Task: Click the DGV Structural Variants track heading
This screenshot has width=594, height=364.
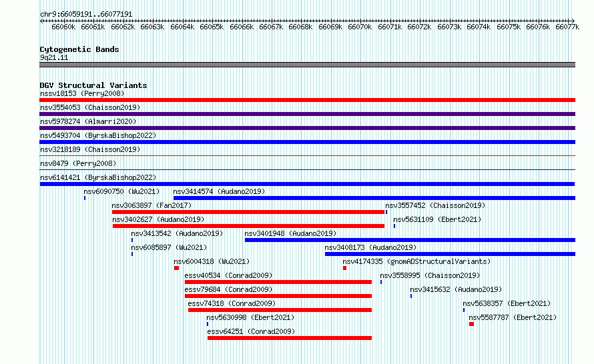Action: pyautogui.click(x=93, y=85)
